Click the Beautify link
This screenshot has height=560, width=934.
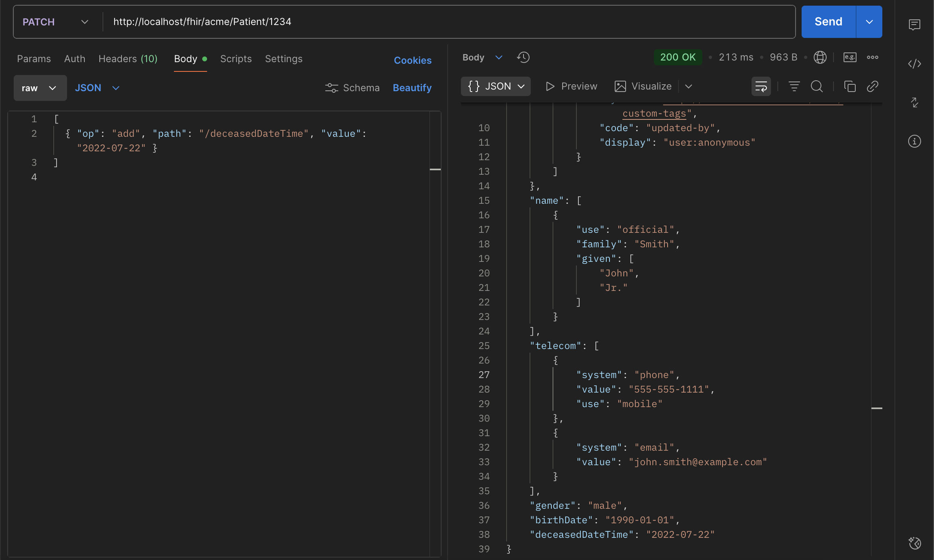412,88
